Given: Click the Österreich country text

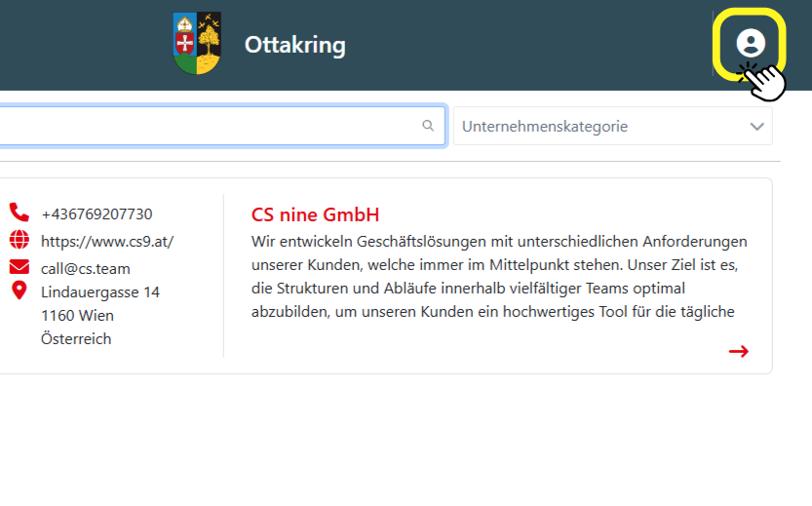Looking at the screenshot, I should point(76,338).
